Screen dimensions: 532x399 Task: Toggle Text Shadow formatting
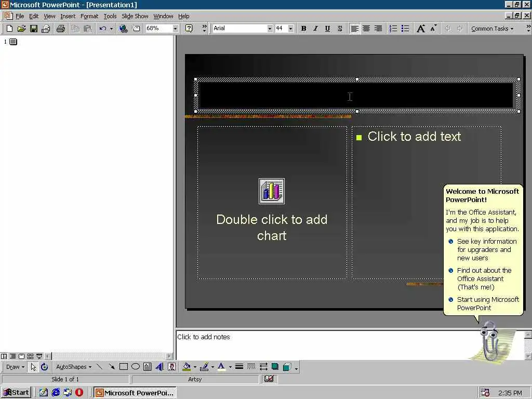340,29
